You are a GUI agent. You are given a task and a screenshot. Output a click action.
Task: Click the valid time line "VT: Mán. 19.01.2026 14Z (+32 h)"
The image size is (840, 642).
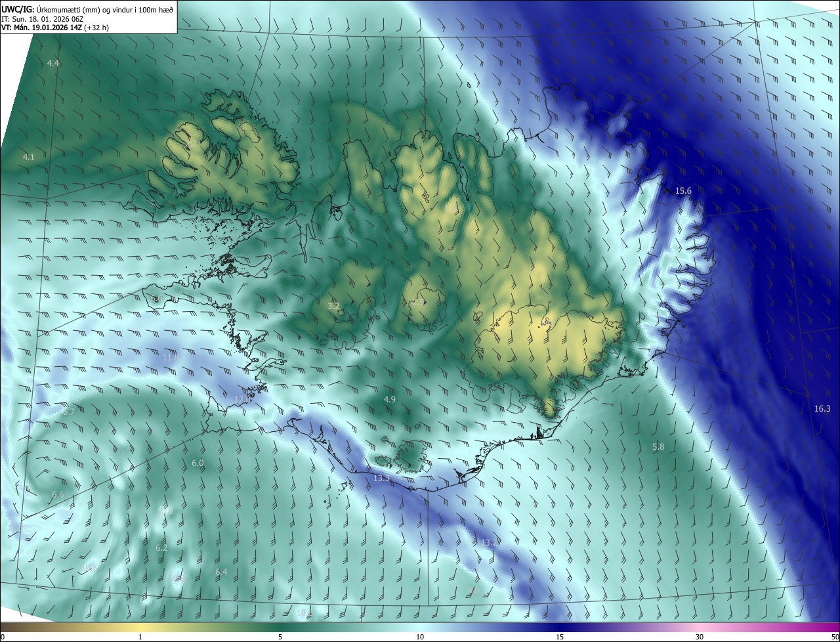tap(54, 28)
